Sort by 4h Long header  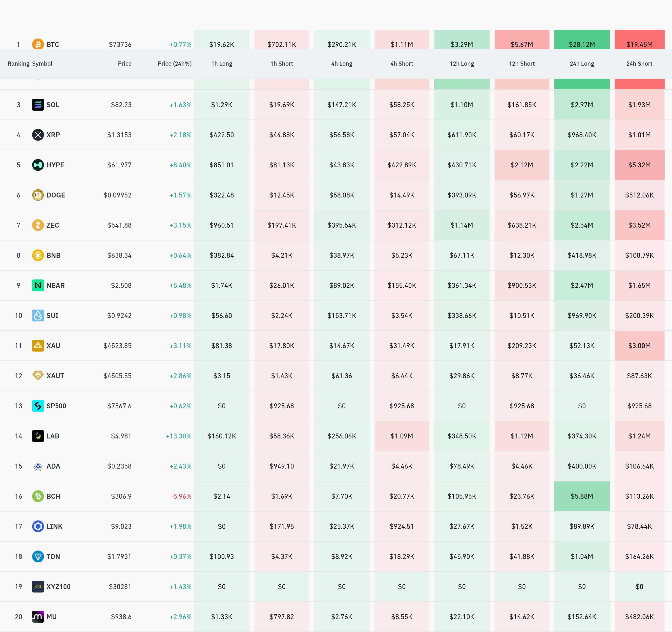tap(342, 63)
